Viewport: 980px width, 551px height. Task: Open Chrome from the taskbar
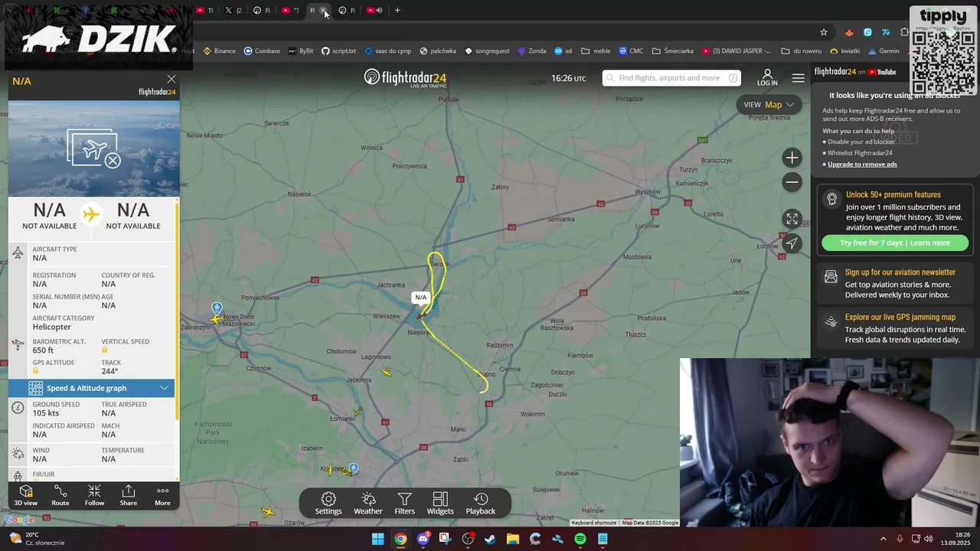(x=400, y=539)
